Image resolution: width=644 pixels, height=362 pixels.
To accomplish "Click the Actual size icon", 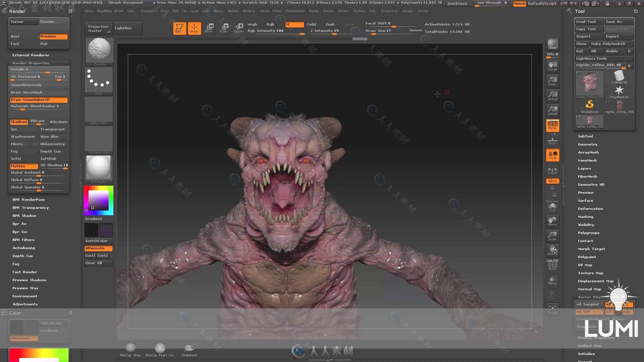I will (552, 96).
